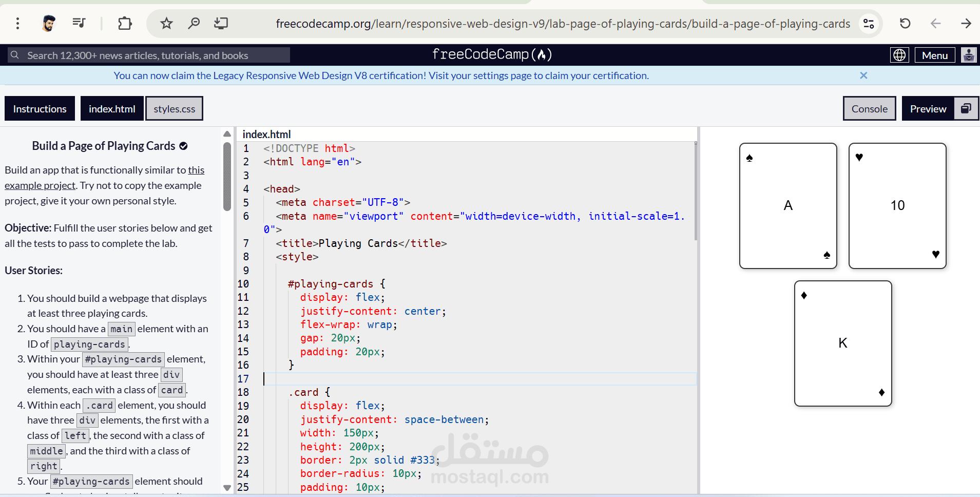Open the media playlist control icon
The width and height of the screenshot is (980, 497).
[79, 23]
